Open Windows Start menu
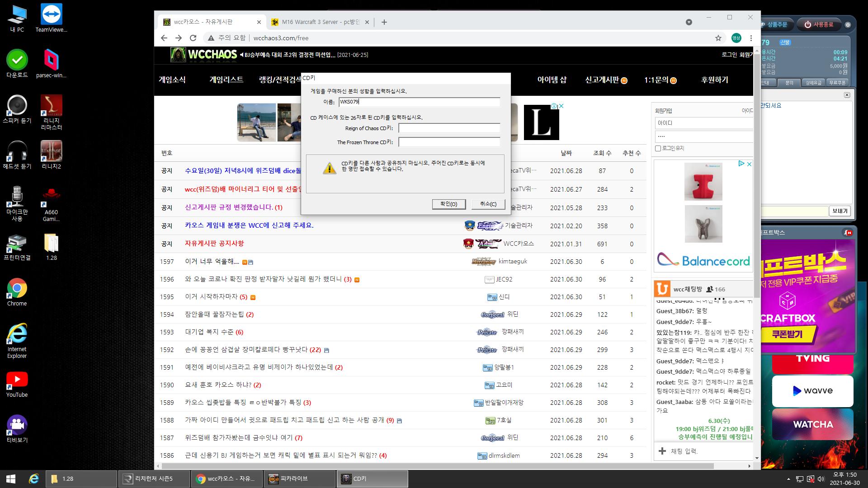The width and height of the screenshot is (868, 488). 11,479
